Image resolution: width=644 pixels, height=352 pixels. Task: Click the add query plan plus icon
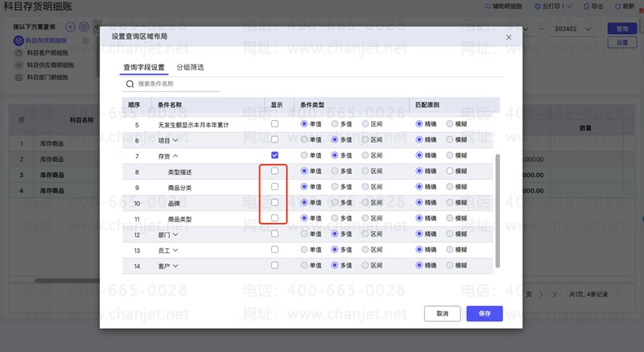(x=70, y=27)
